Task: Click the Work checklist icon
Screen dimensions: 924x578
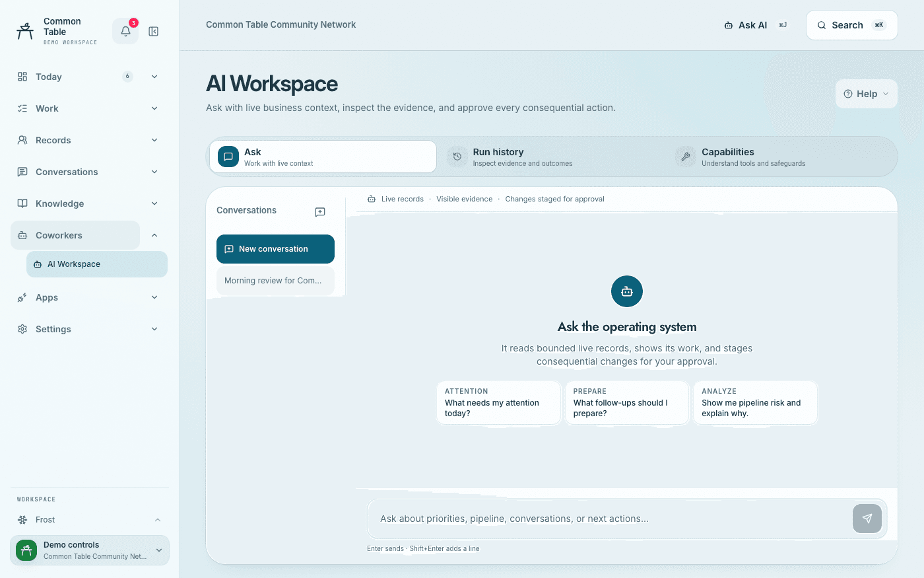Action: point(22,108)
